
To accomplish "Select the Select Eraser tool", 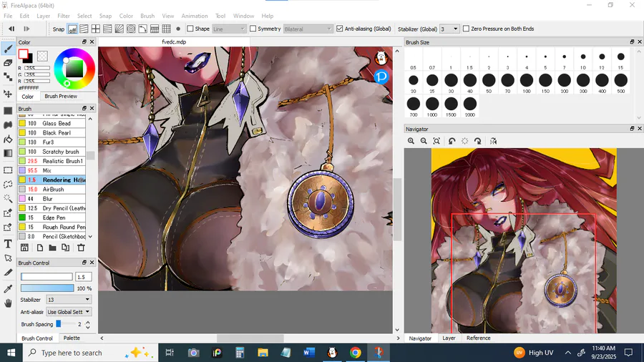I will 8,227.
